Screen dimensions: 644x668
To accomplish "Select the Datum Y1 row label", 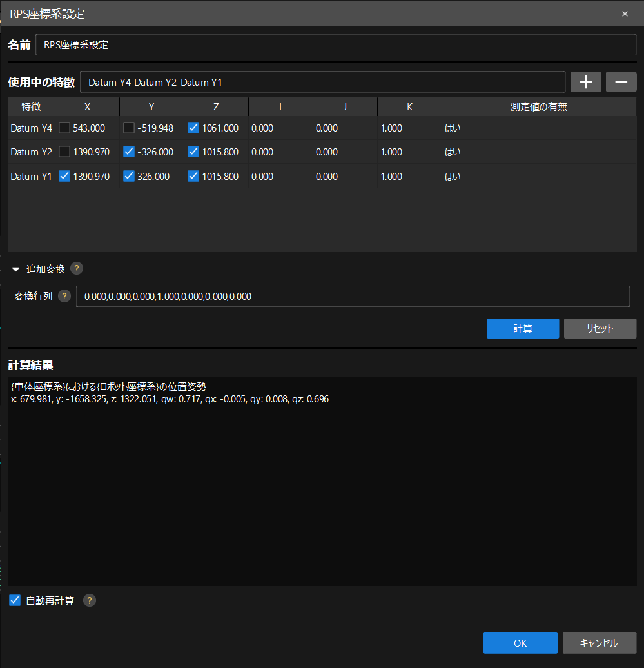I will pyautogui.click(x=31, y=176).
